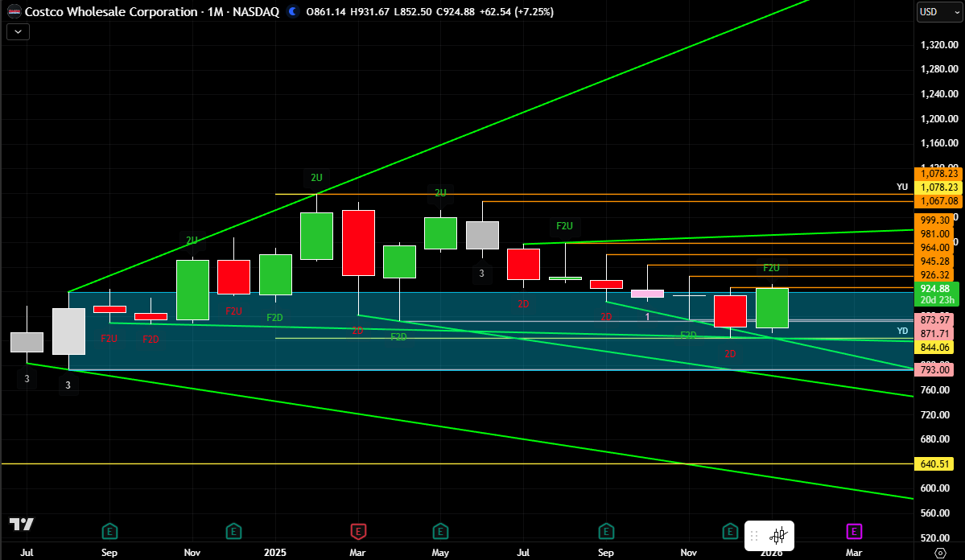The height and width of the screenshot is (560, 965).
Task: Open chart settings via the hexagon icon
Action: pos(939,553)
